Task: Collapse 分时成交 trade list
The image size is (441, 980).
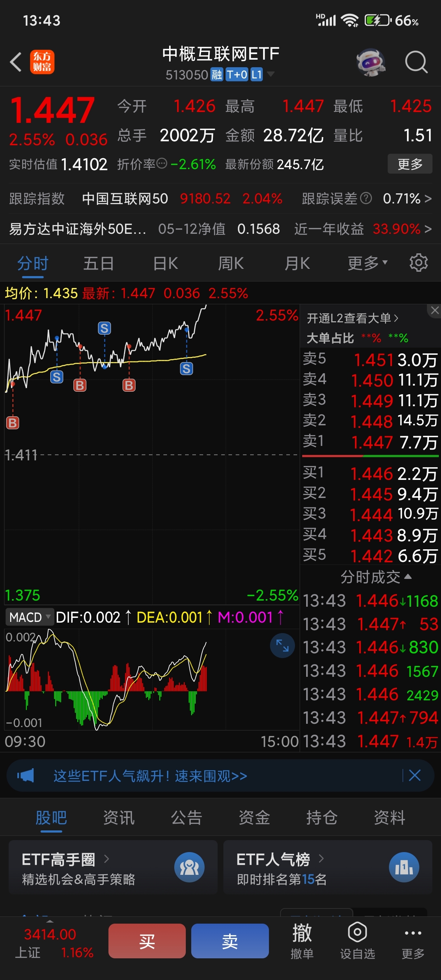Action: pos(376,577)
